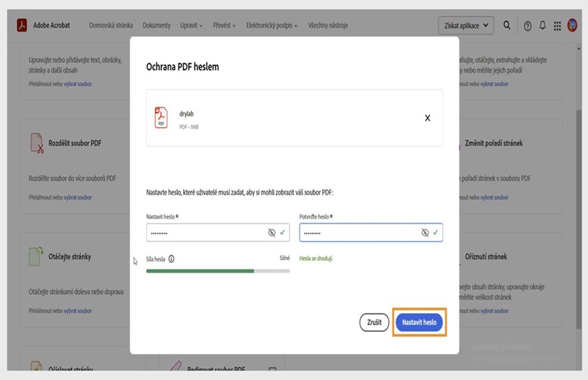This screenshot has height=380, width=588.
Task: Open the Získat aplikace dropdown
Action: [466, 26]
